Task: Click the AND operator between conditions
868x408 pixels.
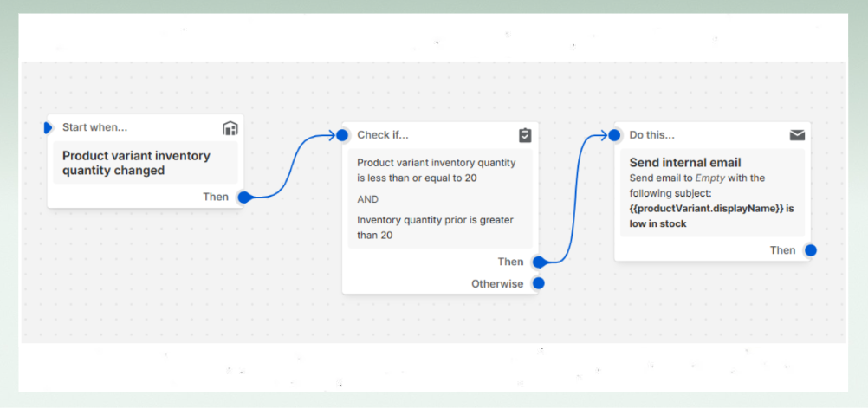Action: [x=368, y=198]
